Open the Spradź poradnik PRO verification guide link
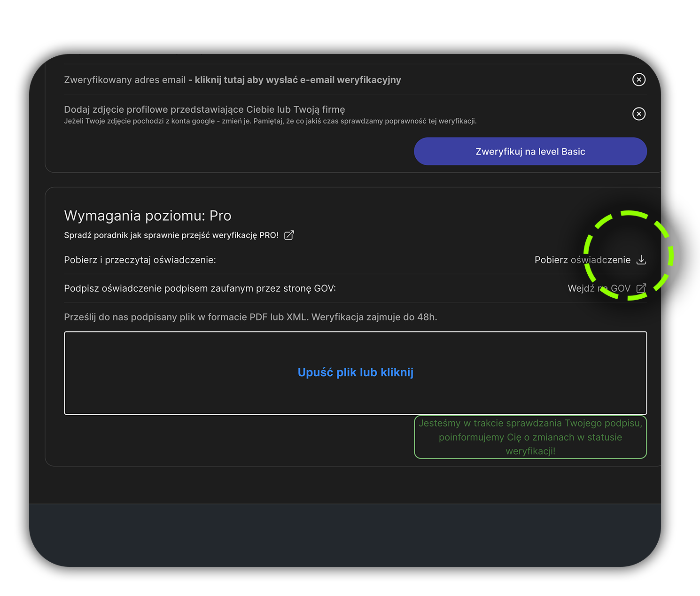Image resolution: width=700 pixels, height=596 pixels. pos(171,235)
